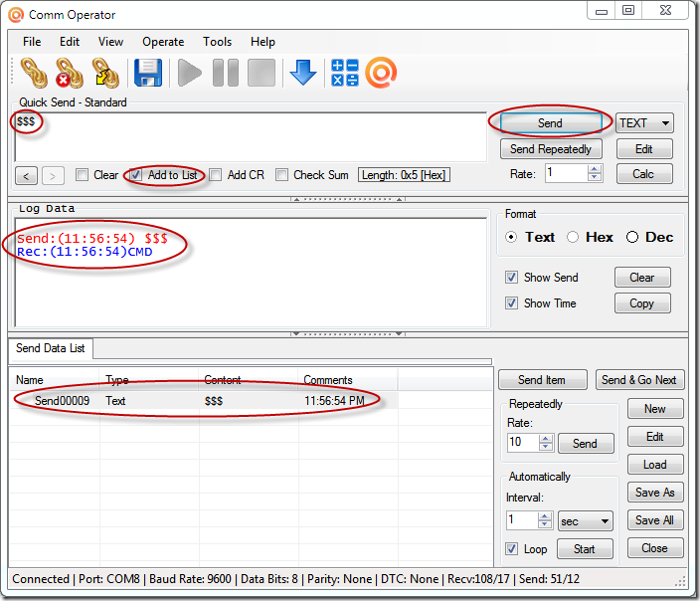Toggle the Clear checkbox in Quick Send

point(82,175)
